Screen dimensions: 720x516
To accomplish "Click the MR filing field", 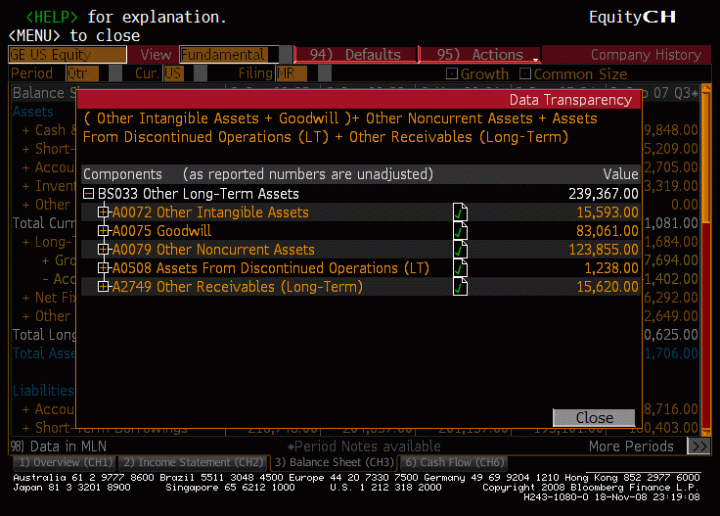I will [x=291, y=73].
